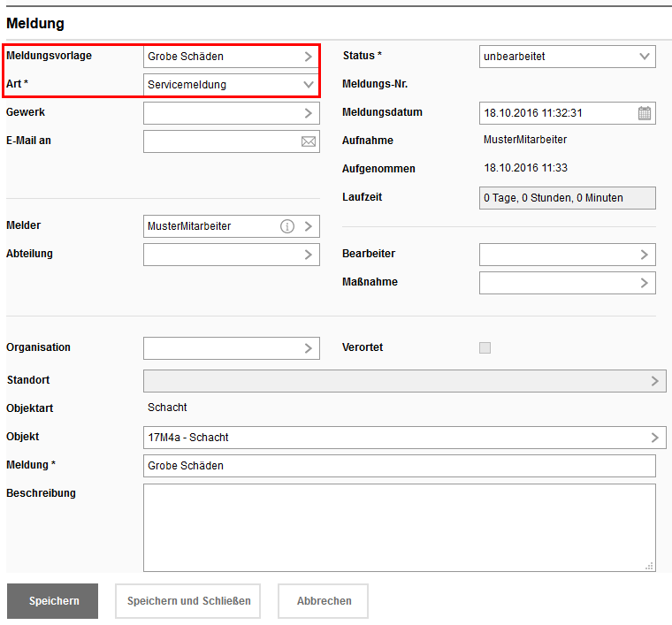Viewport: 672px width, 625px height.
Task: Toggle the Verortet checkbox
Action: pos(485,347)
